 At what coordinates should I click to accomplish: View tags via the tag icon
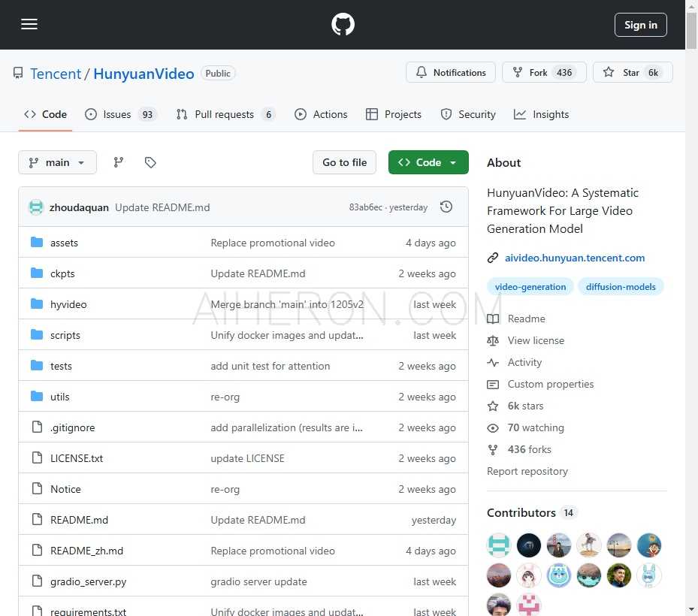150,162
